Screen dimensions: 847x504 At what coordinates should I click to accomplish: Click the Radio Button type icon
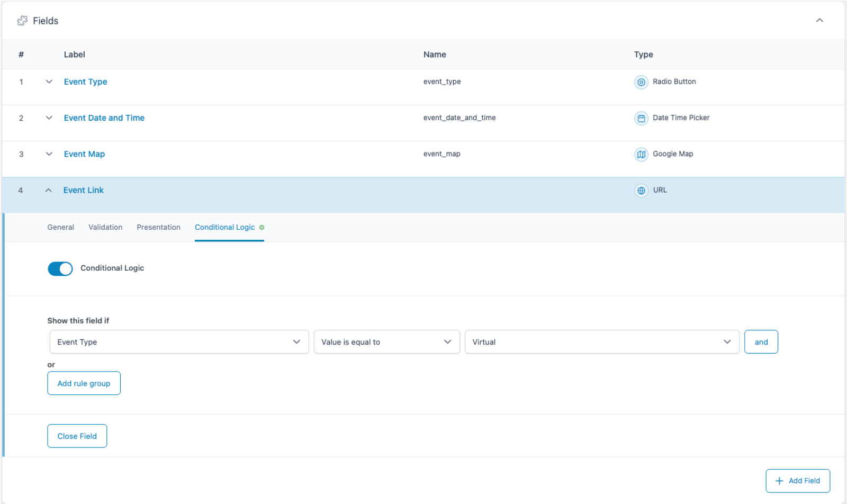[641, 82]
